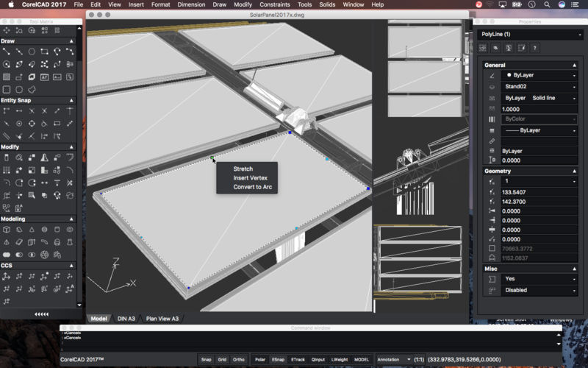Open the Stand02 layer dropdown
Screen dimensions: 588x368
[539, 86]
